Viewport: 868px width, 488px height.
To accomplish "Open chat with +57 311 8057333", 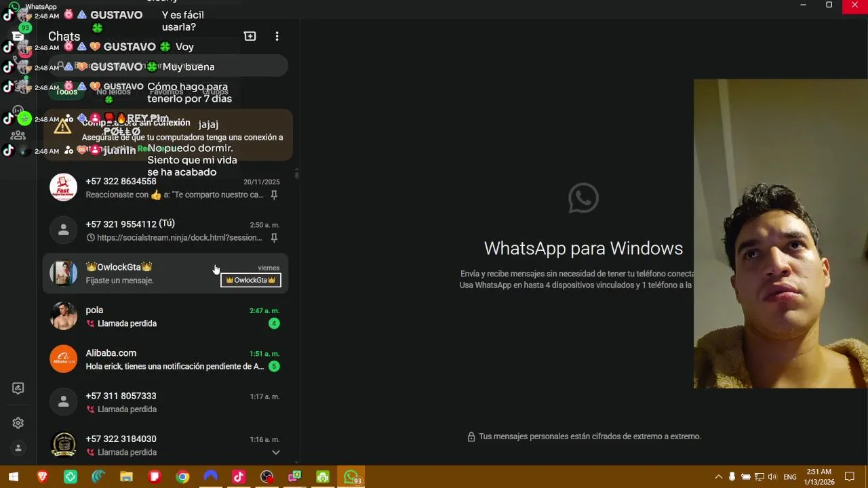I will 165,402.
